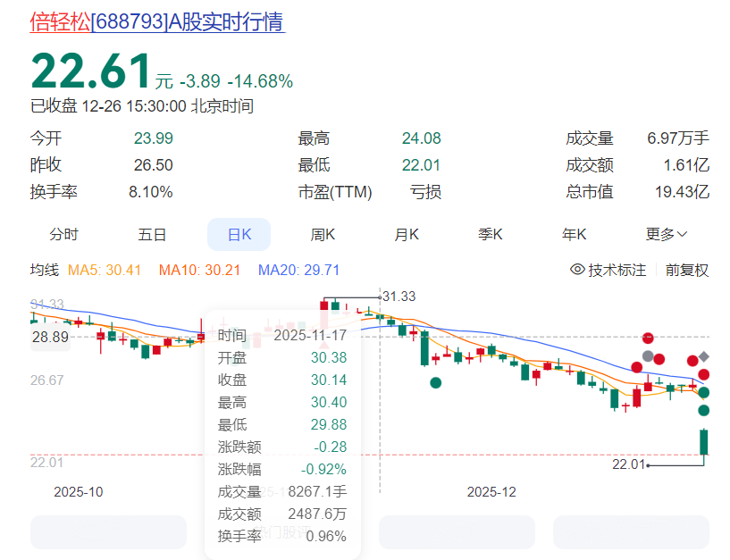Click the last green candlestick on the chart
Viewport: 730px width, 560px height.
click(704, 442)
